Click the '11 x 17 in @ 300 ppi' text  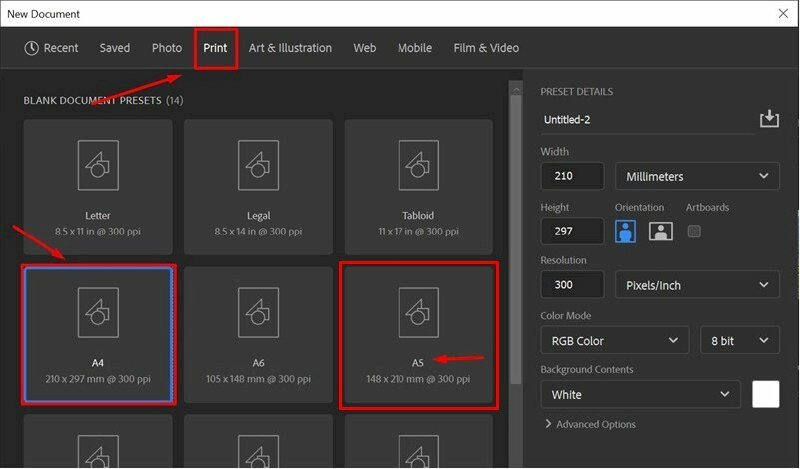tap(418, 232)
